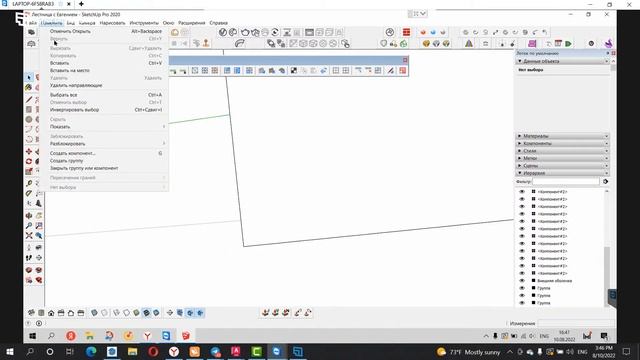Pick the Tape Measure tool

tap(29, 183)
